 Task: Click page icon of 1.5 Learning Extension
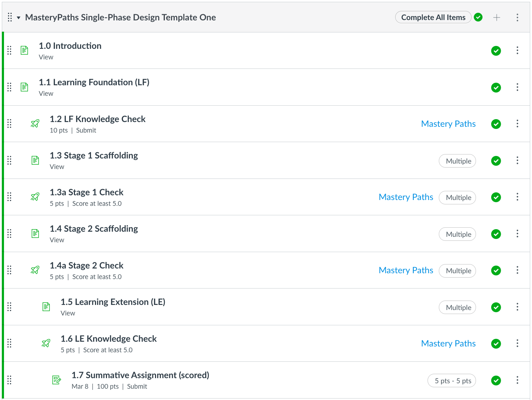pyautogui.click(x=46, y=307)
